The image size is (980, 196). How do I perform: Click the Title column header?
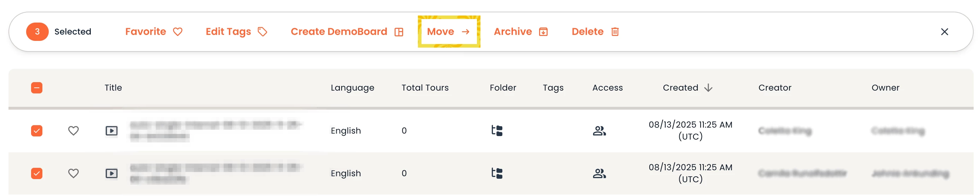click(x=113, y=88)
